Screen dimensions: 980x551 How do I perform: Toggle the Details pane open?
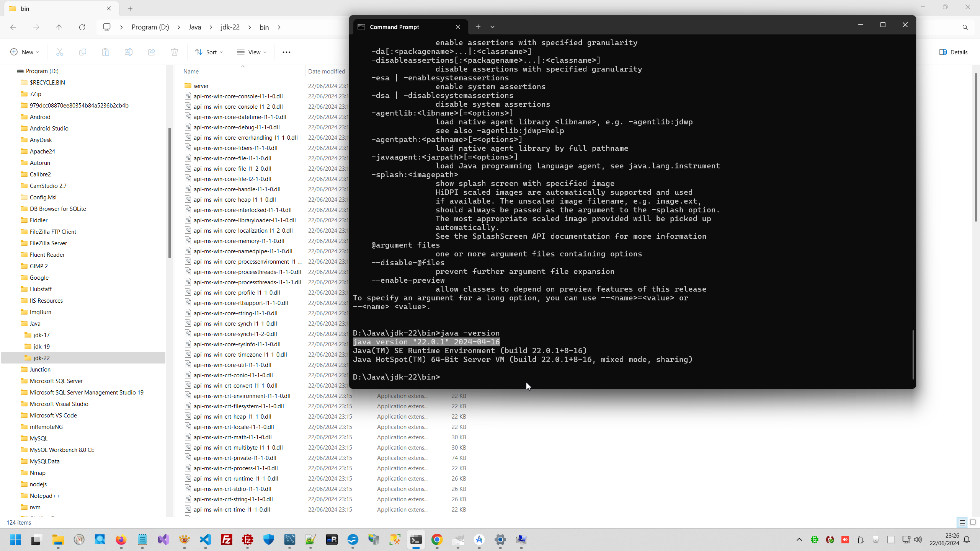tap(954, 52)
